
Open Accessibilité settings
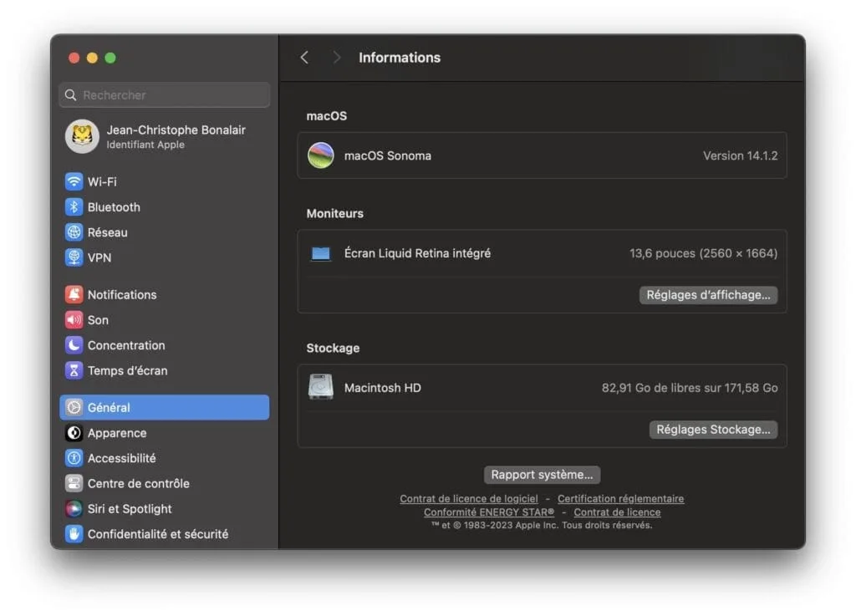point(121,458)
